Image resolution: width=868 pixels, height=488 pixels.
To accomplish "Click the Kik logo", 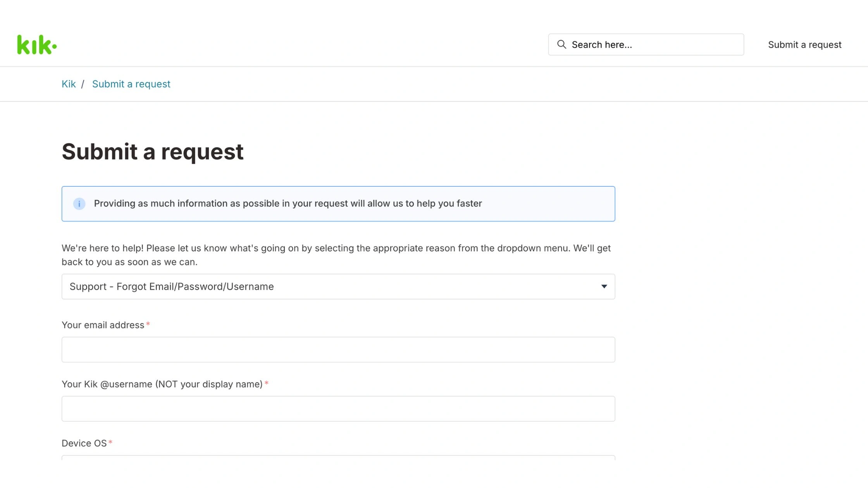I will (x=37, y=44).
